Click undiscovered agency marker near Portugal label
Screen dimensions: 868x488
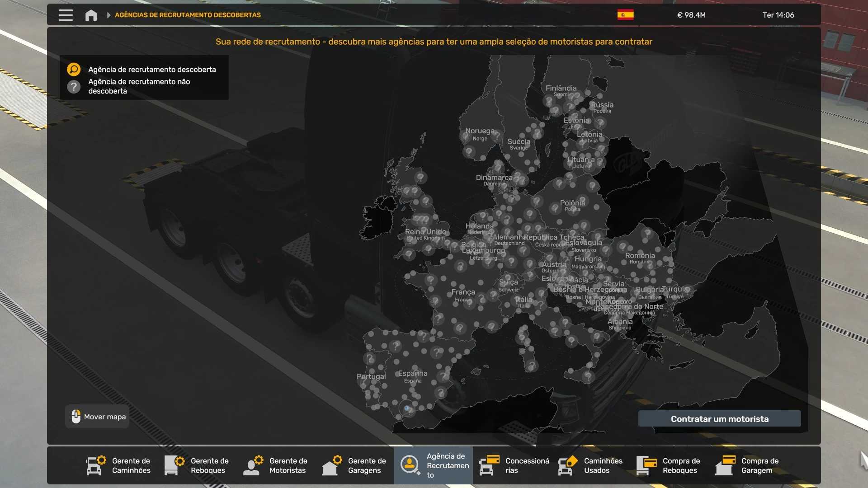(370, 359)
